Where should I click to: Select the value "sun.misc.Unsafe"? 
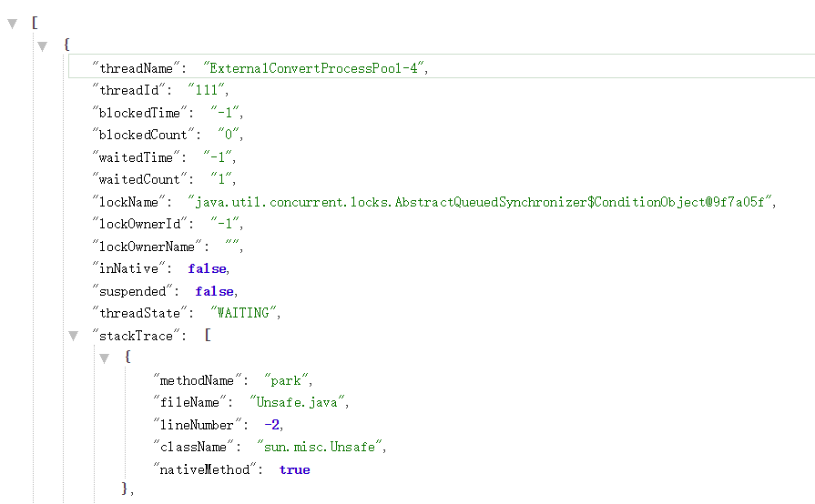pyautogui.click(x=319, y=447)
